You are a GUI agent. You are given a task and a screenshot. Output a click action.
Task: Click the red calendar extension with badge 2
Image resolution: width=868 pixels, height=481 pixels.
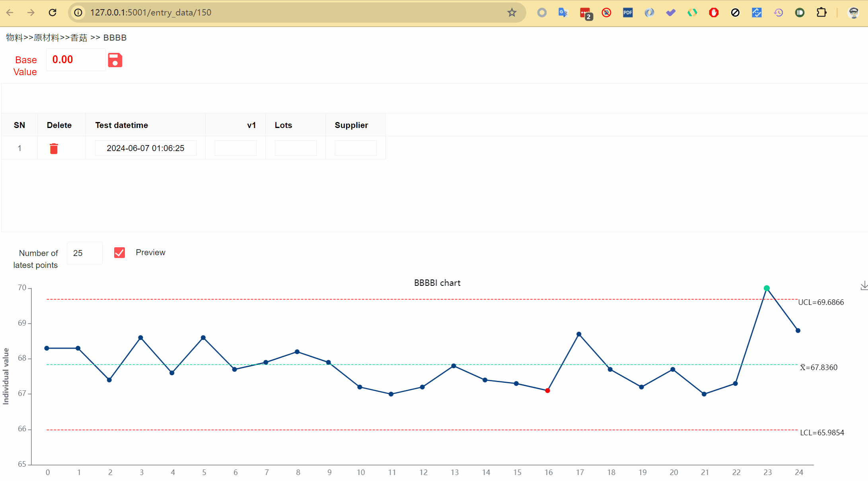[586, 14]
